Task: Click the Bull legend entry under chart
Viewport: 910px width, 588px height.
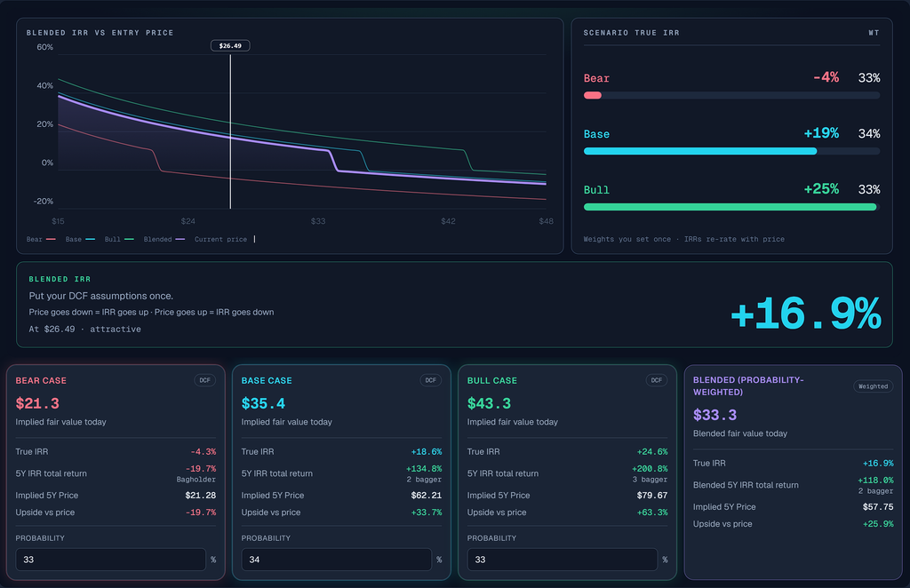Action: tap(119, 239)
